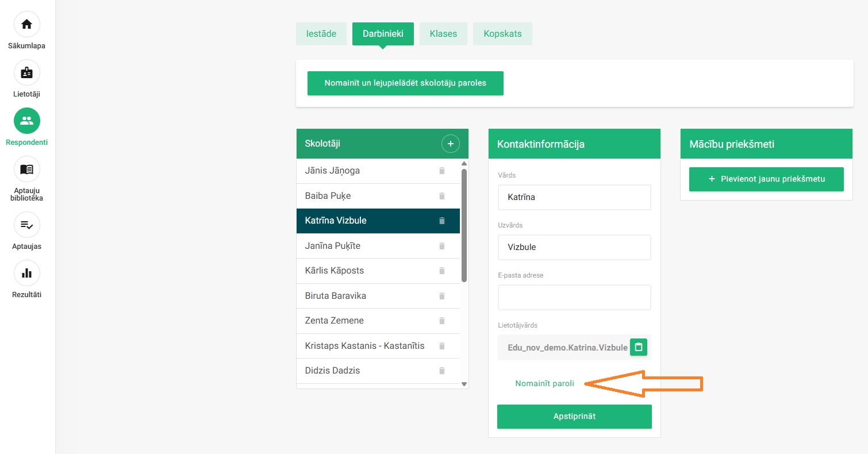Delete Zenta Zemene using trash icon
Viewport: 868px width, 454px height.
442,321
